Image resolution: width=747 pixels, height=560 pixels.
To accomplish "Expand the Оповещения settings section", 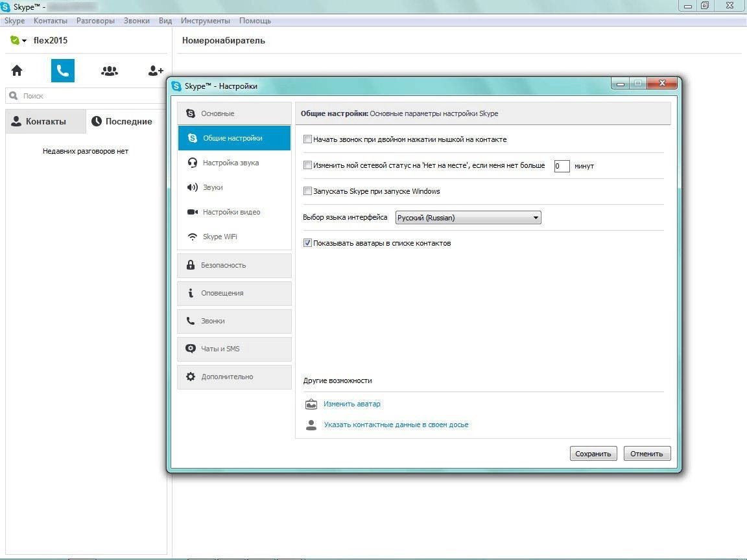I will [x=234, y=293].
